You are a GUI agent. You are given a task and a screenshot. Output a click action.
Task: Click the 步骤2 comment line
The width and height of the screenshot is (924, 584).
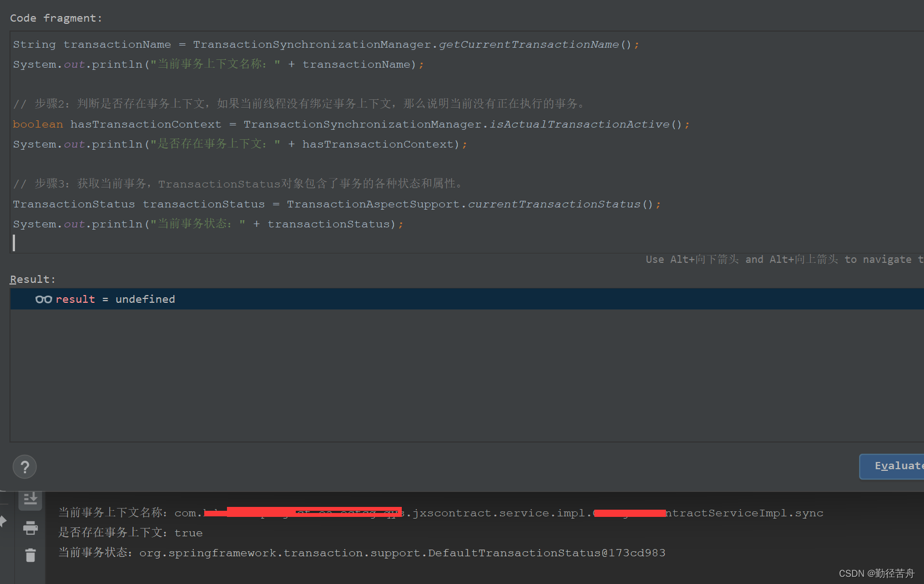tap(299, 104)
